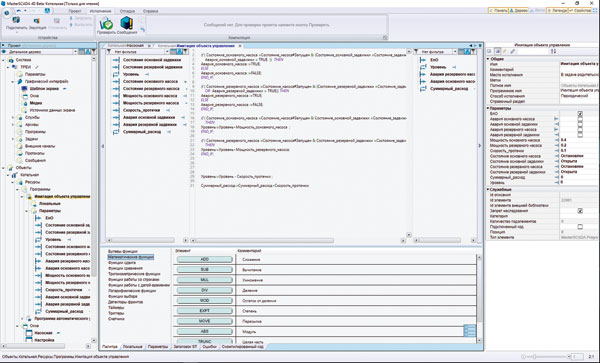The image size is (600, 363).
Task: Click funnel icon beside left parameters Нет фильтра
Action: point(109,52)
